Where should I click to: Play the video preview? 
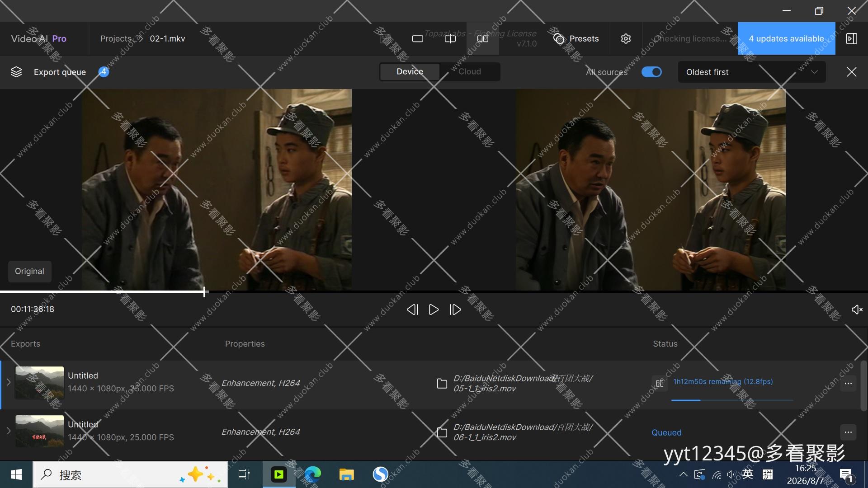click(x=434, y=310)
